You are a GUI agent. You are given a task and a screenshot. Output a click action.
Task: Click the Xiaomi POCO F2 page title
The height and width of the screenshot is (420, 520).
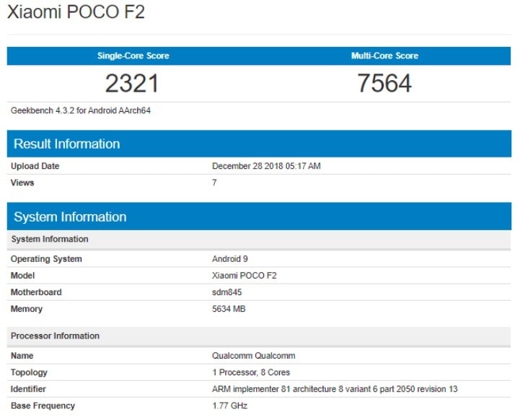[x=76, y=12]
